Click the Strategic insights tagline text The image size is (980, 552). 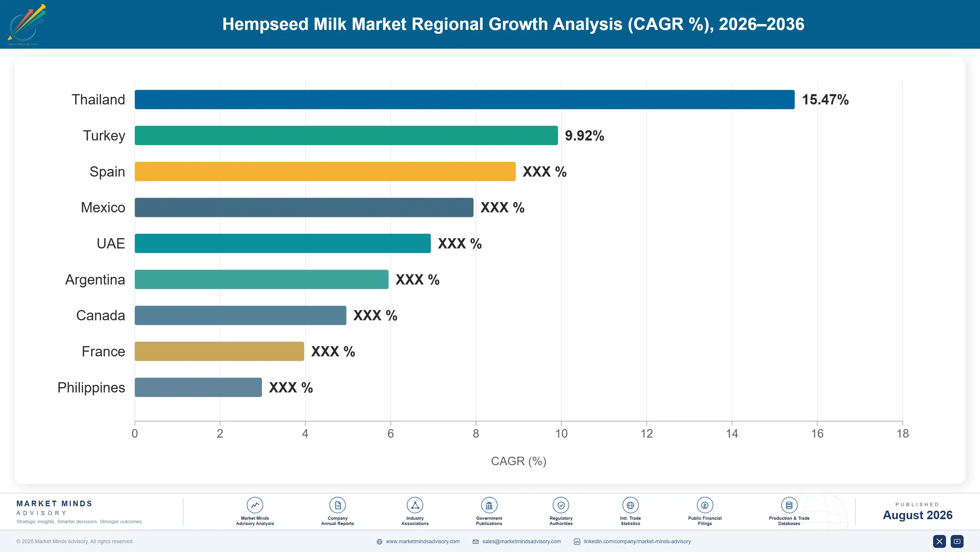point(79,521)
